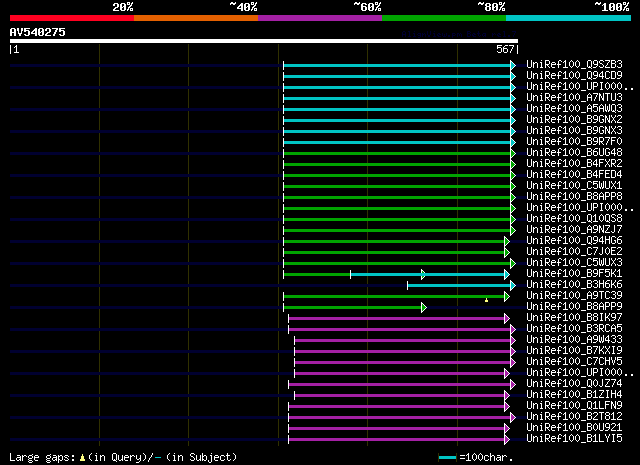Open hit UniRef100_Q9SZB3

[574, 65]
